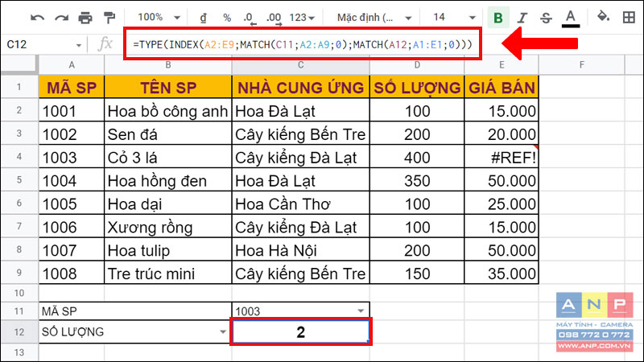The height and width of the screenshot is (362, 644).
Task: Select row 4 header
Action: coord(19,156)
